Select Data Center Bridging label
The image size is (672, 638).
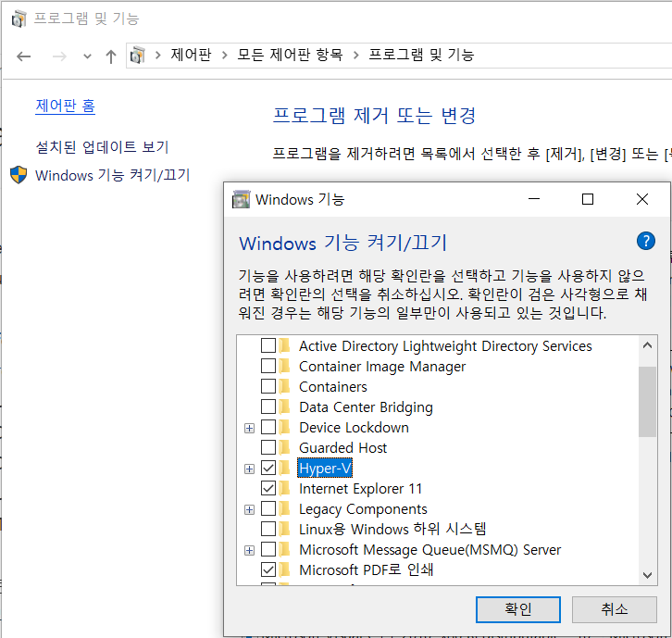[x=366, y=407]
